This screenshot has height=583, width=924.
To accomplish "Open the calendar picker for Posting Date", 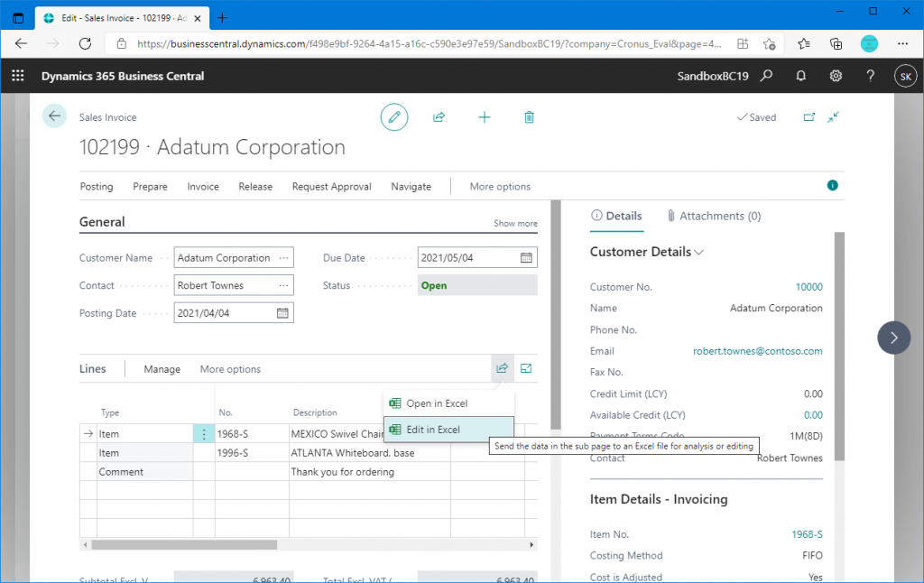I will pos(282,313).
